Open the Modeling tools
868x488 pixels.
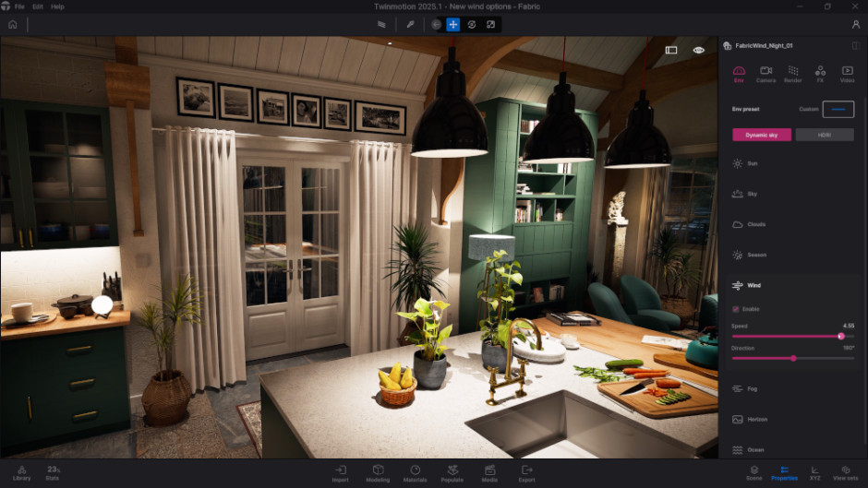tap(378, 472)
